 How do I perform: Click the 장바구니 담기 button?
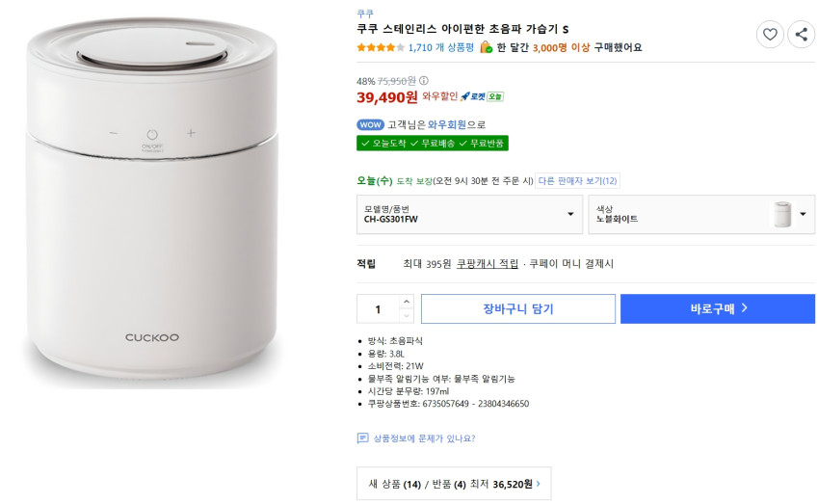click(517, 308)
